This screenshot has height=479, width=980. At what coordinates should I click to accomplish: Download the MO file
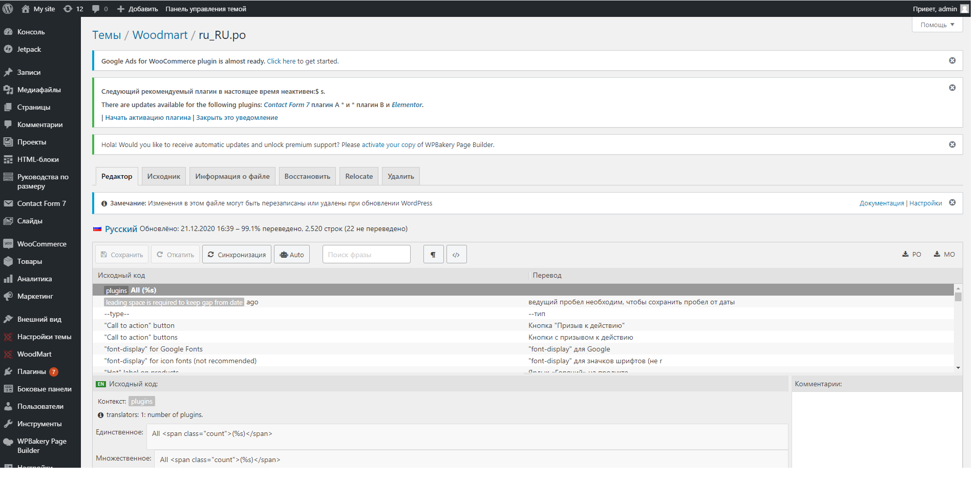click(944, 255)
